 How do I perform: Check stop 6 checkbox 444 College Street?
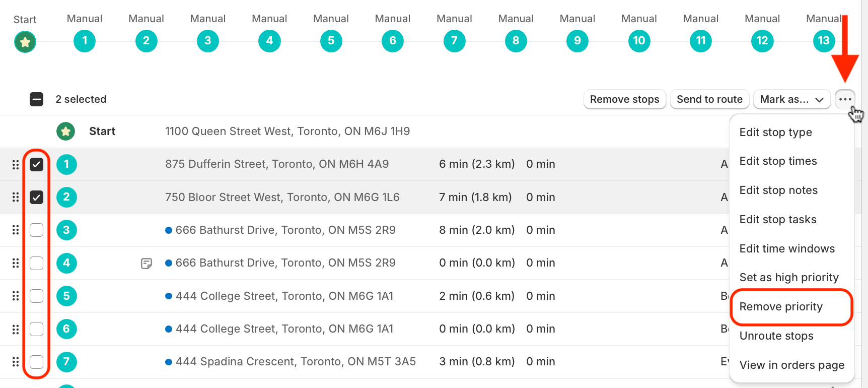(x=36, y=329)
